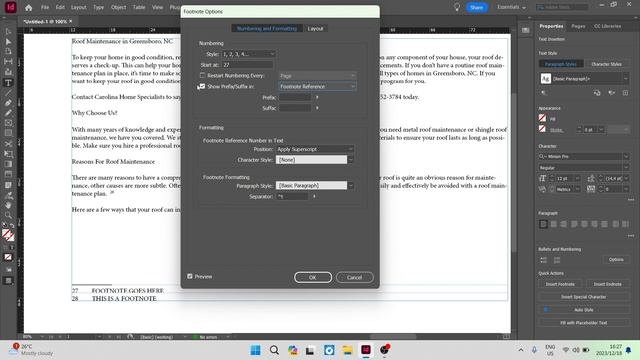Click the numbered list icon
Viewport: 640px width, 360px height.
[557, 260]
